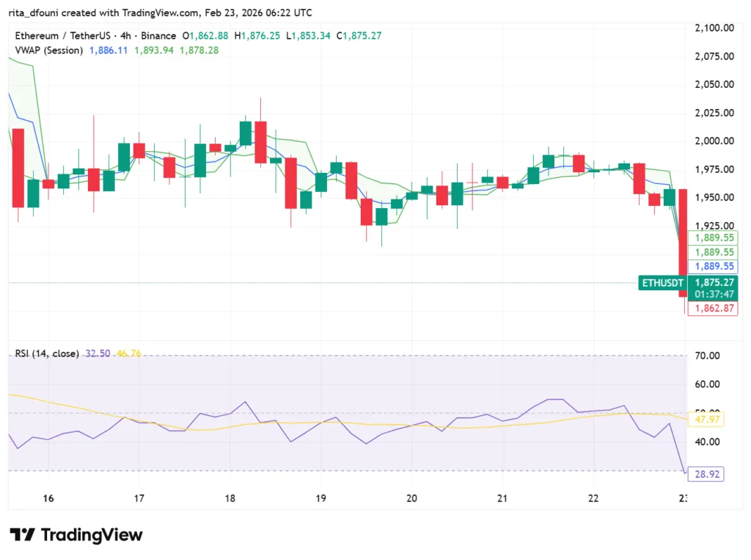Click the Binance exchange name in the legend
Viewport: 751px width, 560px height.
point(158,35)
